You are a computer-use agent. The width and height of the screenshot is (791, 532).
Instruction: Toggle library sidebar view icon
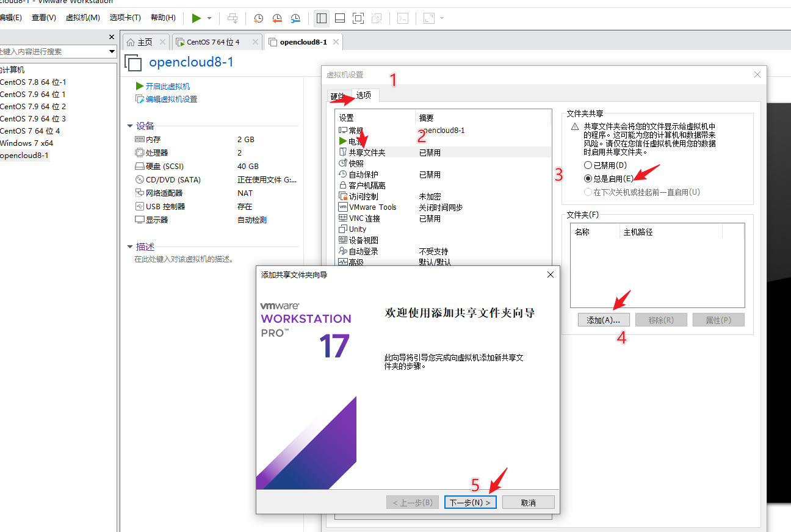[x=321, y=18]
